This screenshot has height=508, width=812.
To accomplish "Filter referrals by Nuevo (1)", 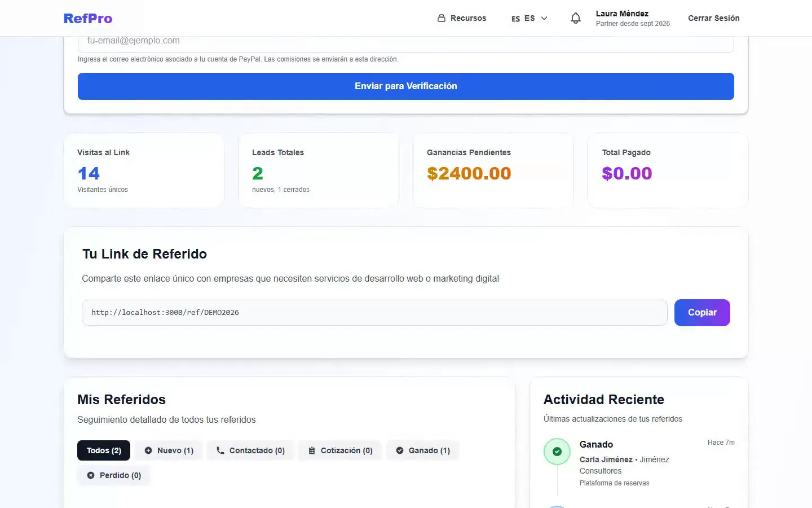I will pyautogui.click(x=169, y=450).
